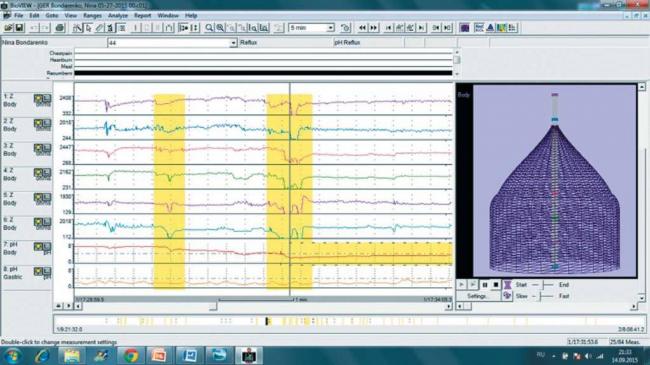Click the step-play button under 3D view
Image resolution: width=650 pixels, height=365 pixels.
click(x=473, y=285)
